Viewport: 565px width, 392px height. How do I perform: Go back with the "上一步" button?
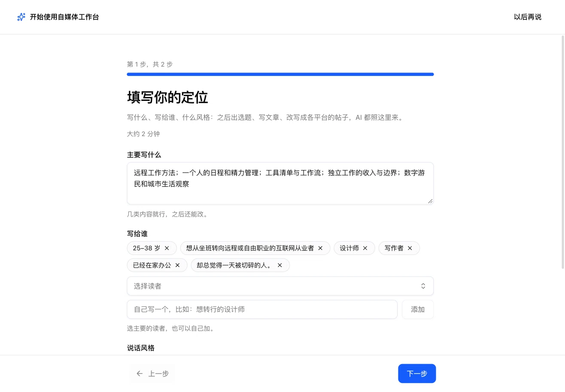tap(152, 374)
